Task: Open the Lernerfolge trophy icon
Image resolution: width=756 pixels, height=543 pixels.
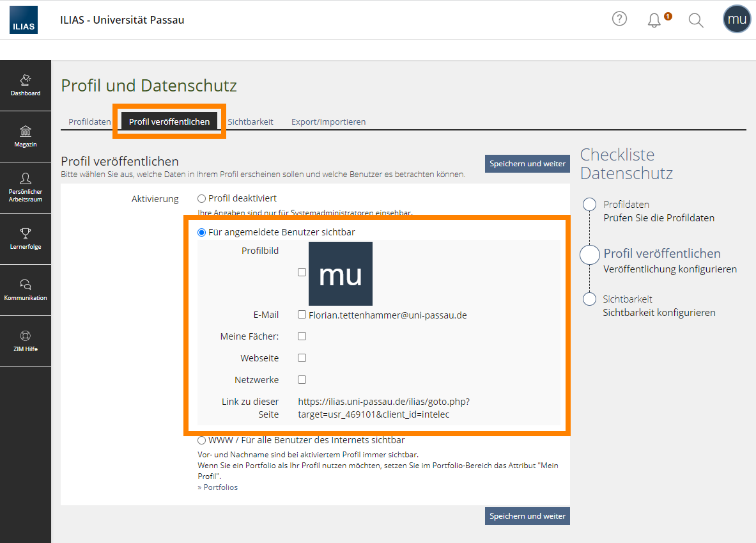Action: point(26,239)
